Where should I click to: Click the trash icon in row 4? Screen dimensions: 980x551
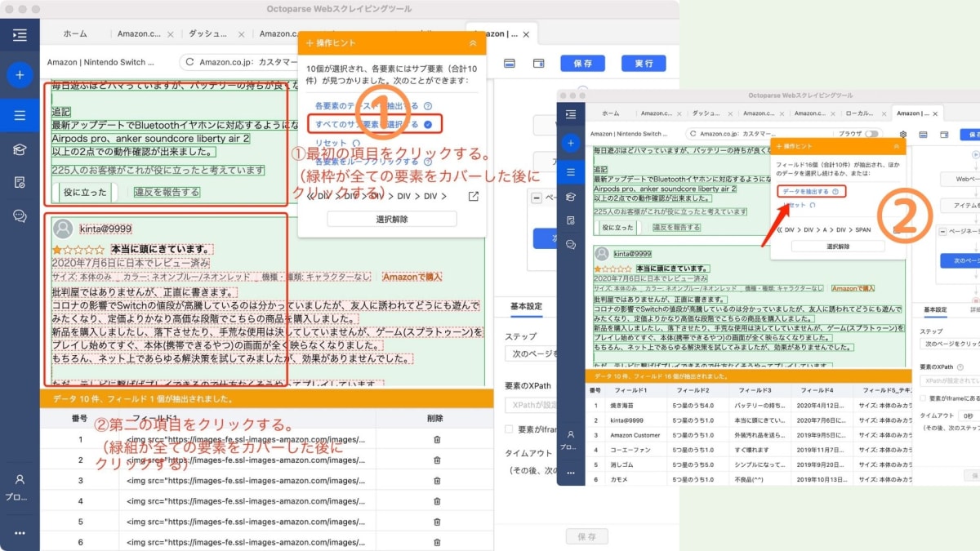click(x=436, y=501)
